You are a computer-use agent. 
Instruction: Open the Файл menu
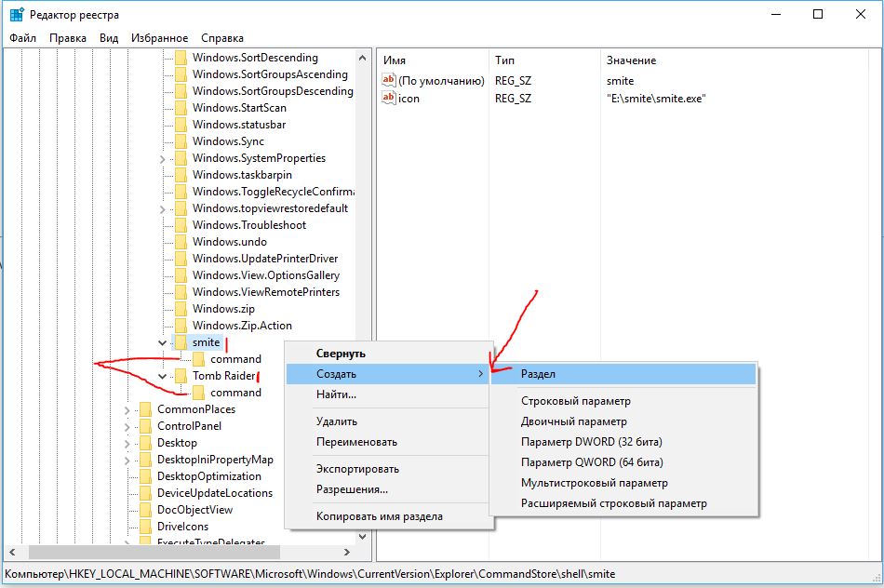23,38
